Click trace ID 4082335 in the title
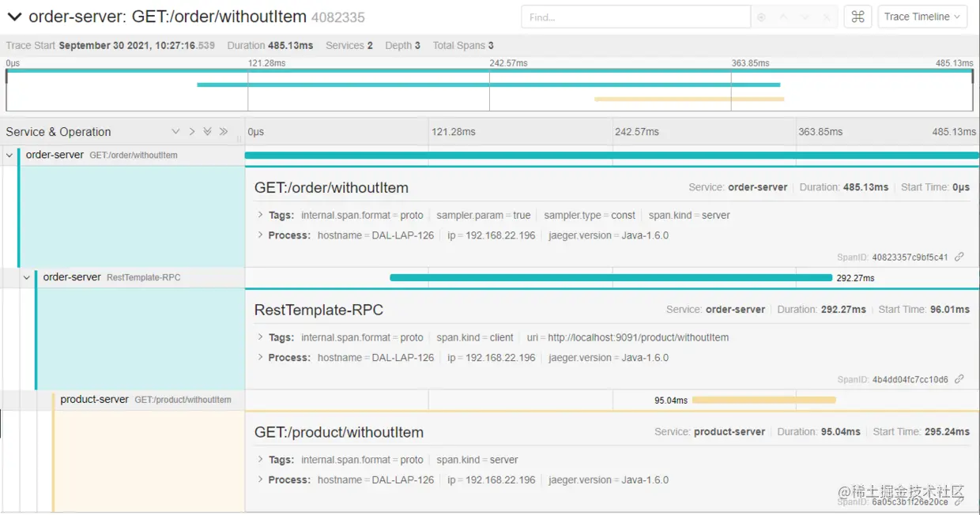 click(x=338, y=17)
